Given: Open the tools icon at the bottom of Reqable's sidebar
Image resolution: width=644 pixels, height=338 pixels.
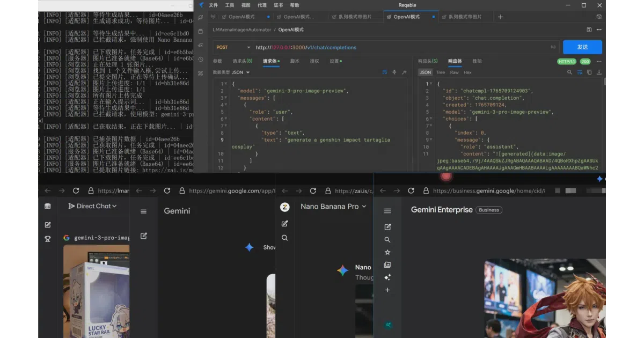Looking at the screenshot, I should click(201, 73).
